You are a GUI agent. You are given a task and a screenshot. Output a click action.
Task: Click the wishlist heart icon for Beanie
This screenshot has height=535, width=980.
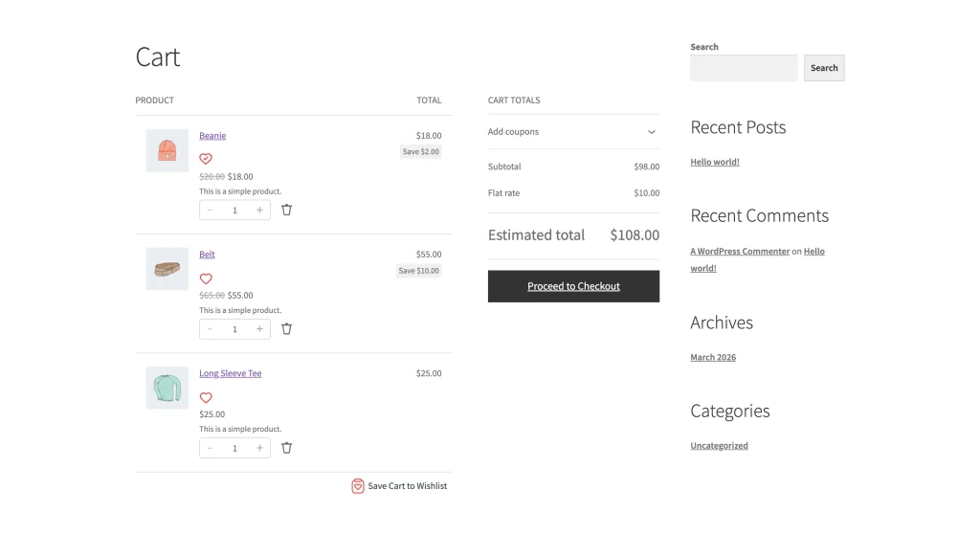point(206,159)
